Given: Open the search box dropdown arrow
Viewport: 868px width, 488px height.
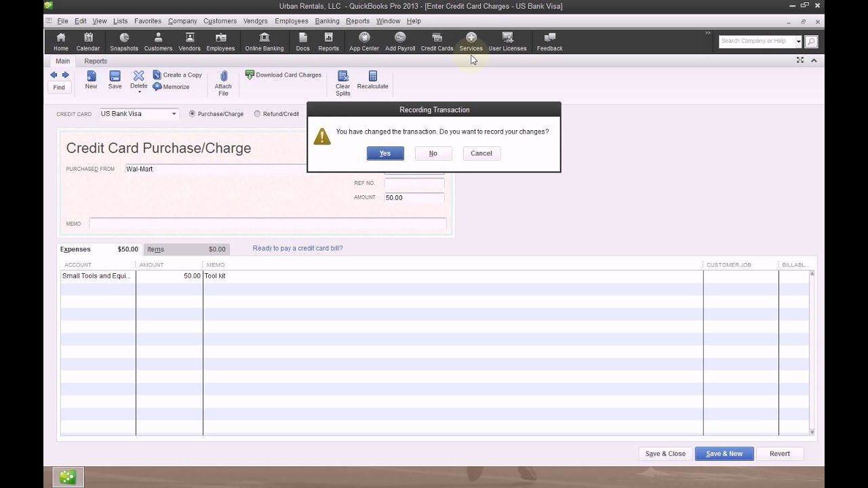Looking at the screenshot, I should 798,41.
